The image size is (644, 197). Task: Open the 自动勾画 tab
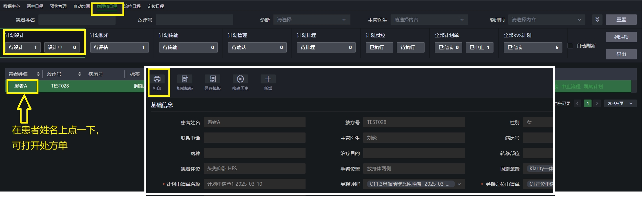[x=82, y=7]
